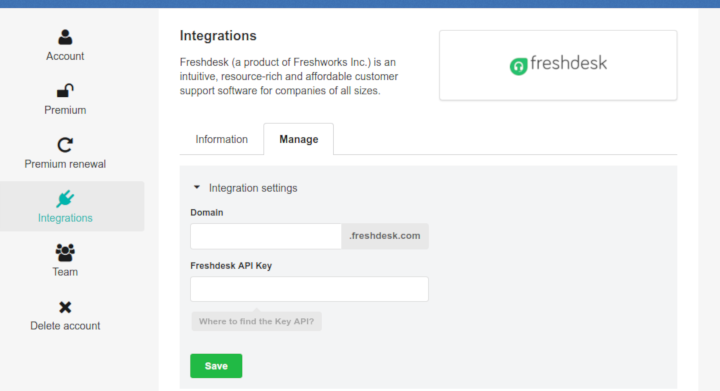Image resolution: width=720 pixels, height=391 pixels.
Task: Open the Team sidebar label
Action: pyautogui.click(x=65, y=272)
